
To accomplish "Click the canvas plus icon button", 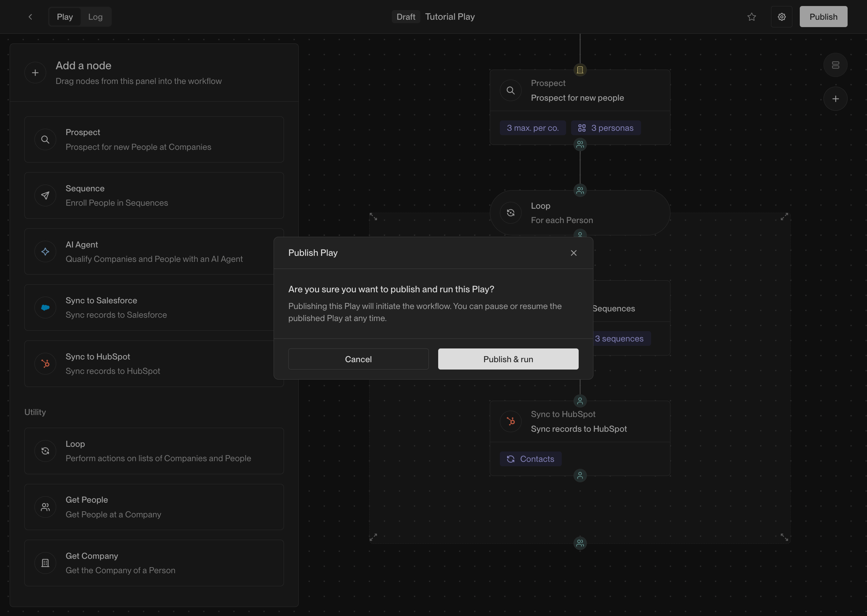I will [x=835, y=99].
